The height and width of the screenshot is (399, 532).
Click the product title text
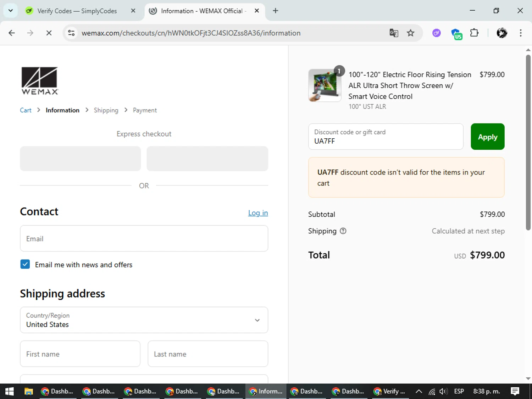click(x=410, y=85)
